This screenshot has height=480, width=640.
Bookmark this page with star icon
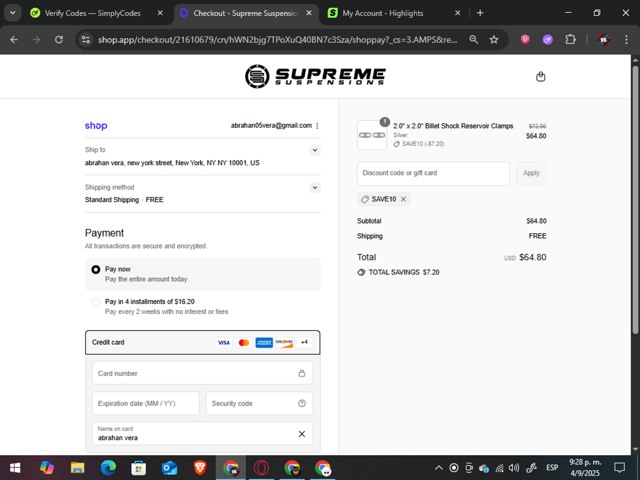point(494,40)
